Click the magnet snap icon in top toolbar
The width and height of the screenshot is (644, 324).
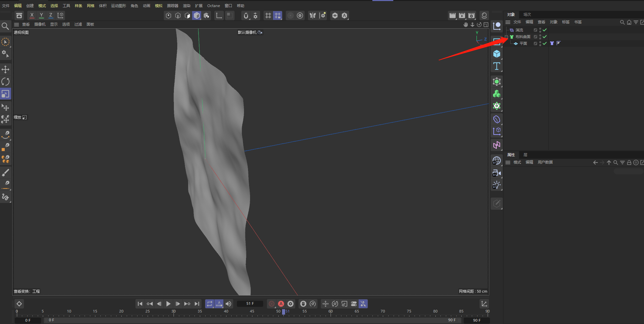click(246, 16)
